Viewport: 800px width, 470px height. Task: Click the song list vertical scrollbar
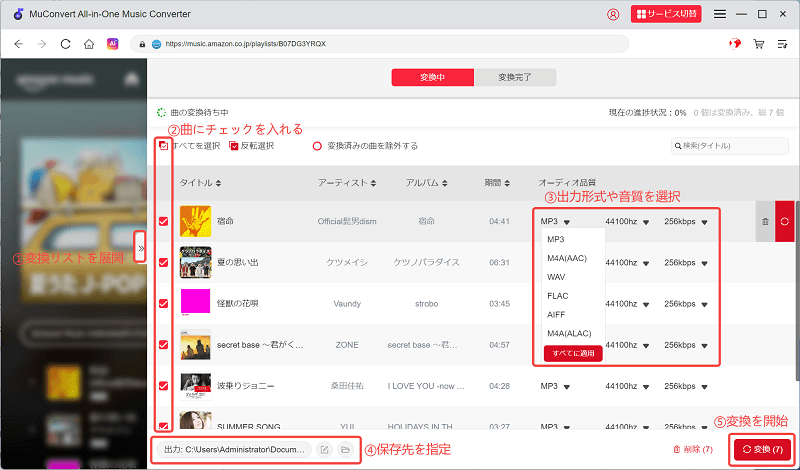coord(797,290)
